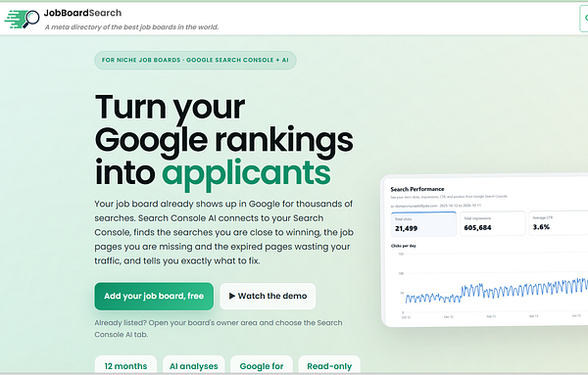The height and width of the screenshot is (375, 588).
Task: Click the 'Google for' feature card
Action: pos(262,365)
